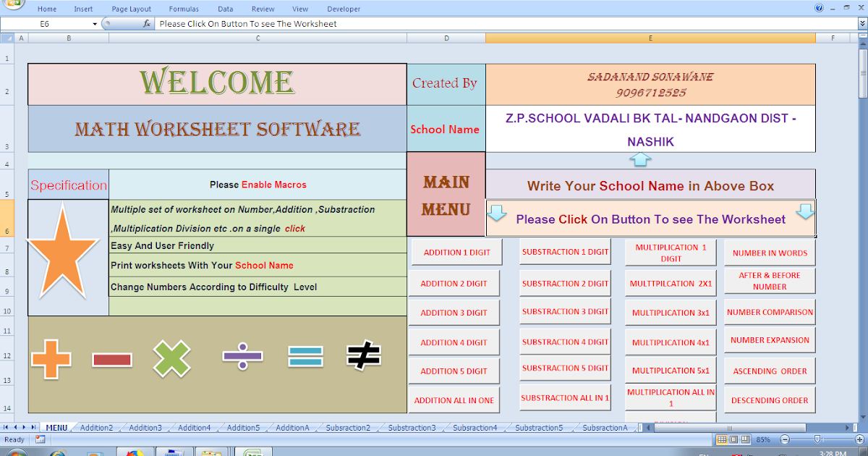The width and height of the screenshot is (868, 456).
Task: Open the NUMBER IN WORDS worksheet button
Action: 769,252
